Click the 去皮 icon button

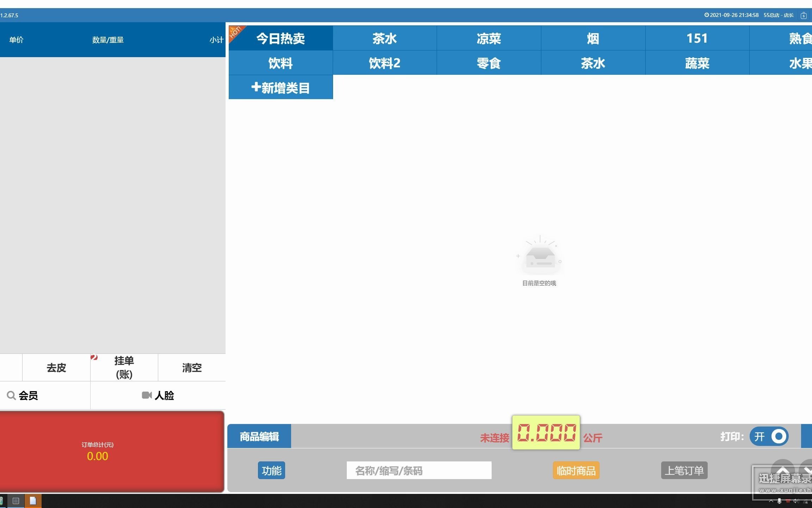click(56, 368)
